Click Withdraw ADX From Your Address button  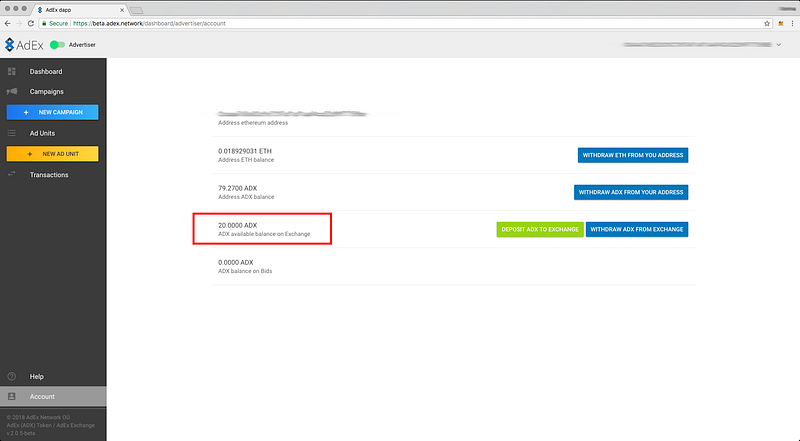[x=631, y=192]
